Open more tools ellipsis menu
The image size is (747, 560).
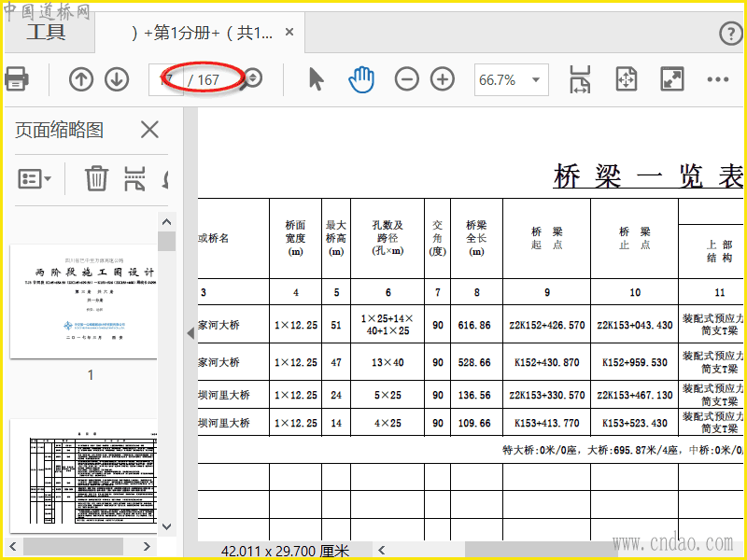click(718, 79)
